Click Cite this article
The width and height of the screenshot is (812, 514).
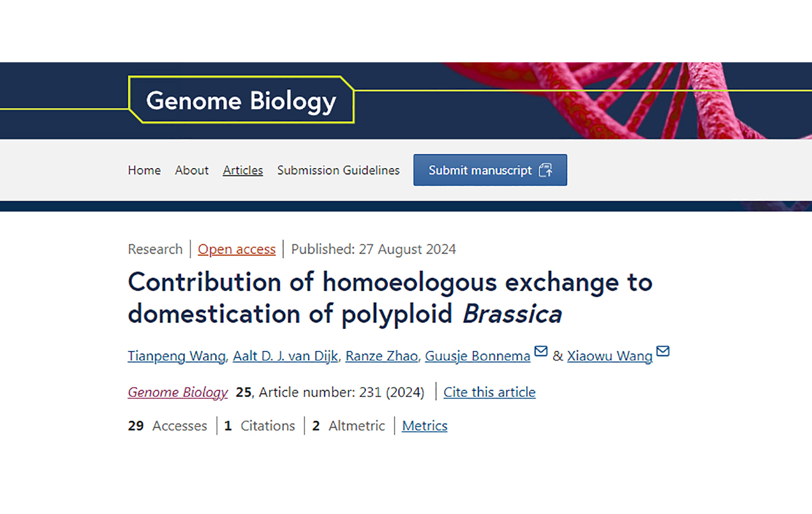click(x=489, y=392)
